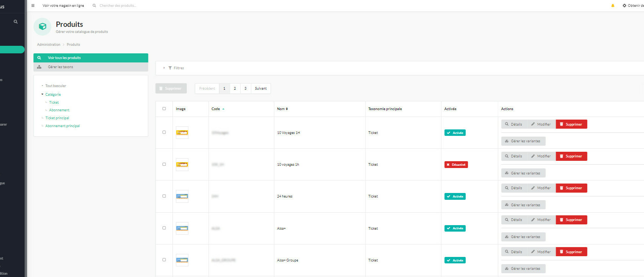
Task: Click sort arrow next to Code header
Action: (224, 109)
